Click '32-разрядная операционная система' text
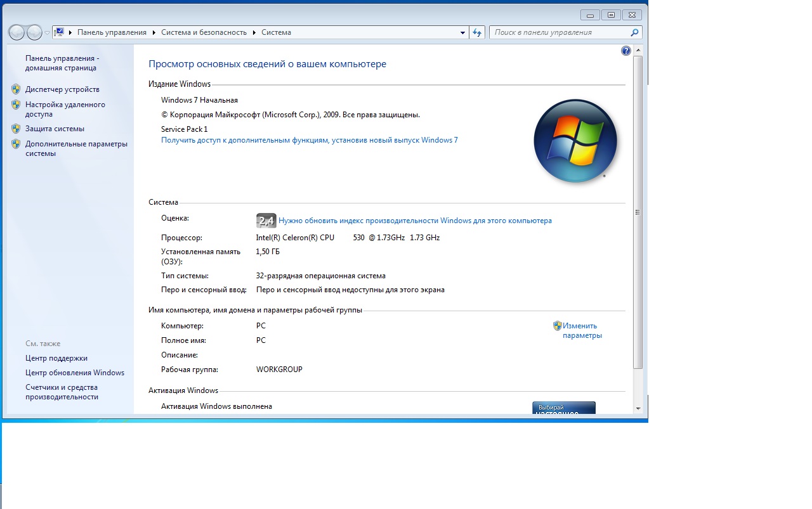Image resolution: width=812 pixels, height=509 pixels. coord(320,276)
